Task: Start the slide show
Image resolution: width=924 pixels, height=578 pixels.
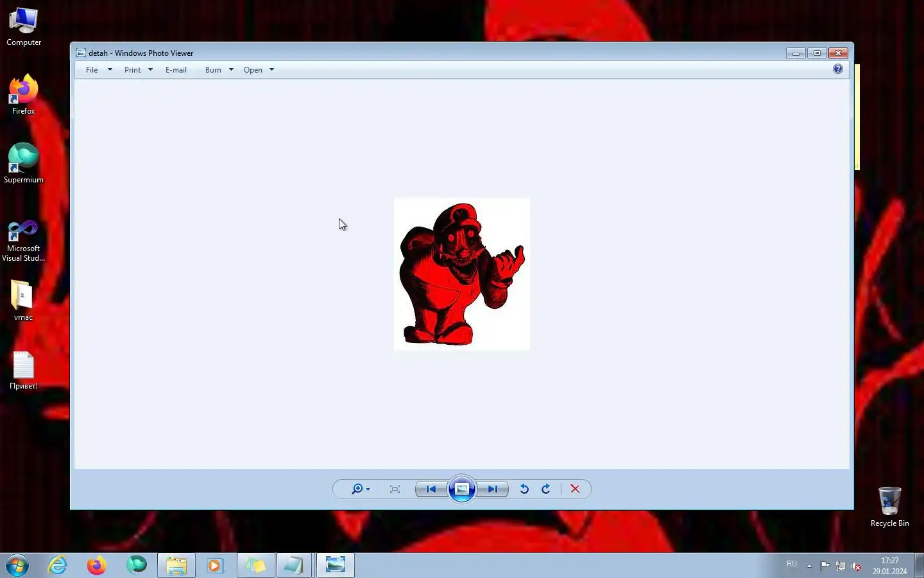Action: pos(462,489)
